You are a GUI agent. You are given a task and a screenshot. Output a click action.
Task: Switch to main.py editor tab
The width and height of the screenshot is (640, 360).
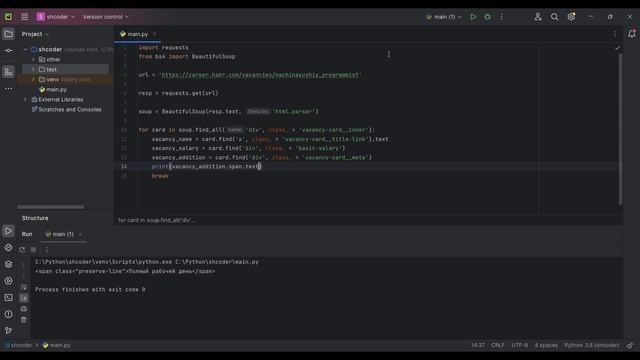click(138, 34)
